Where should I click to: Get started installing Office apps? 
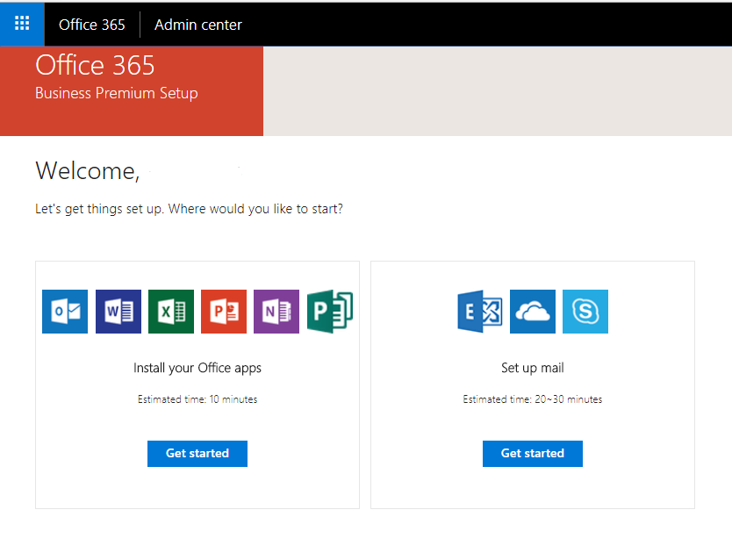pyautogui.click(x=197, y=453)
